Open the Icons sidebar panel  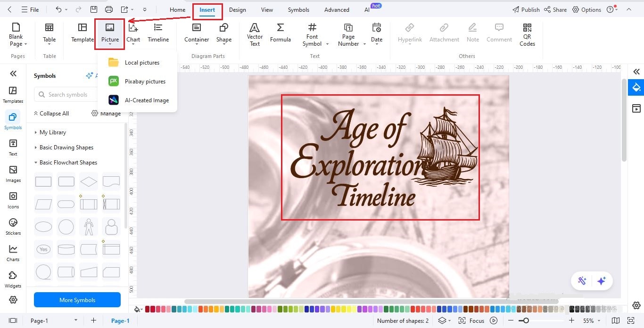(13, 200)
